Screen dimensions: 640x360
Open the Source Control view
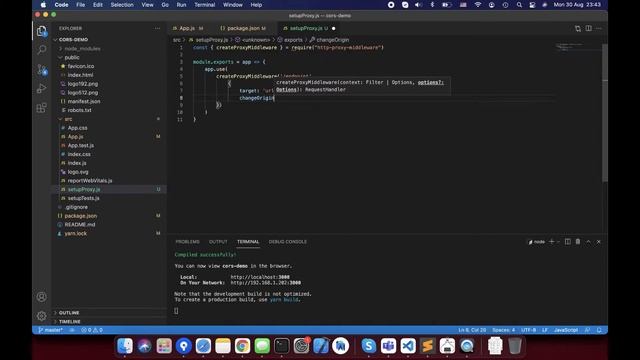click(42, 69)
